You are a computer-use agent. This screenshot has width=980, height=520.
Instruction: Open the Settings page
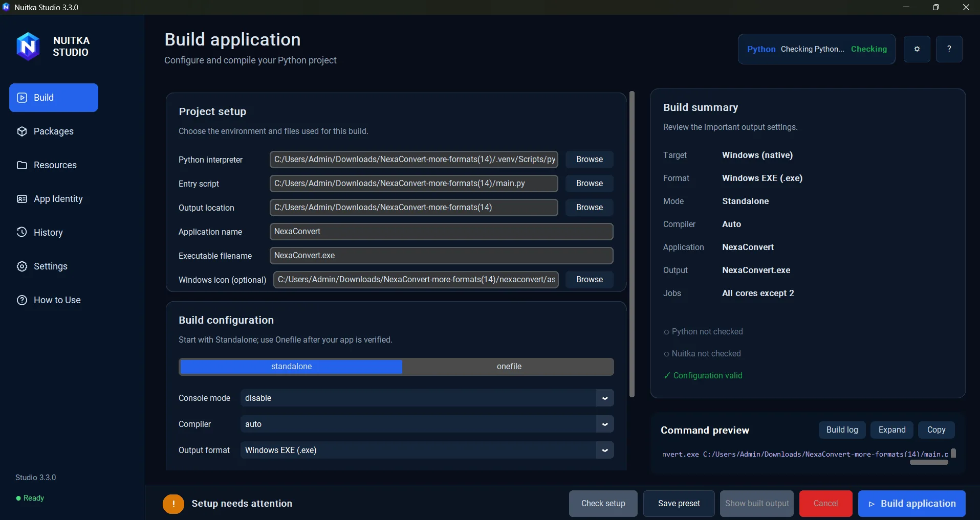pyautogui.click(x=54, y=266)
